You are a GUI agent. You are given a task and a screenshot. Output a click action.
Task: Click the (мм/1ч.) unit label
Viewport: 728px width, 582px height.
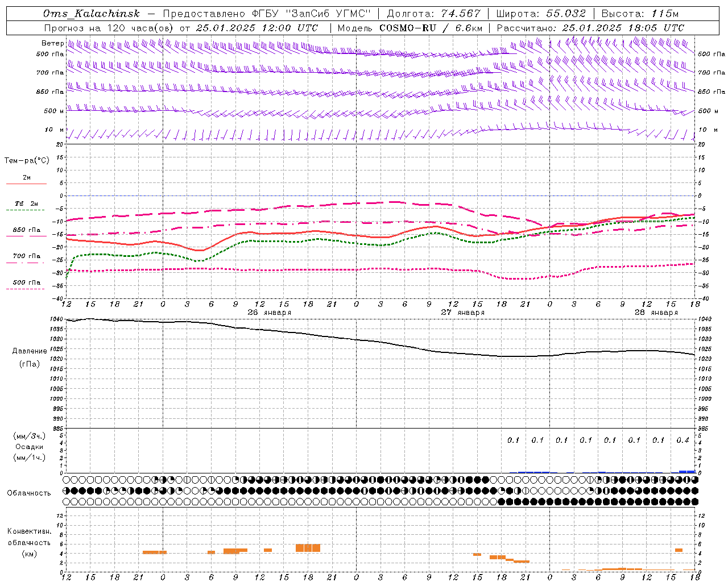click(x=30, y=458)
